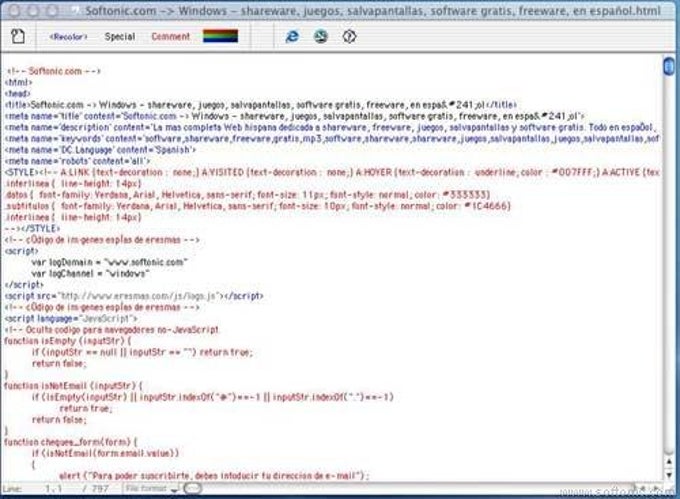Image resolution: width=680 pixels, height=499 pixels.
Task: Click the '--></STYLE>' closing line
Action: [33, 228]
